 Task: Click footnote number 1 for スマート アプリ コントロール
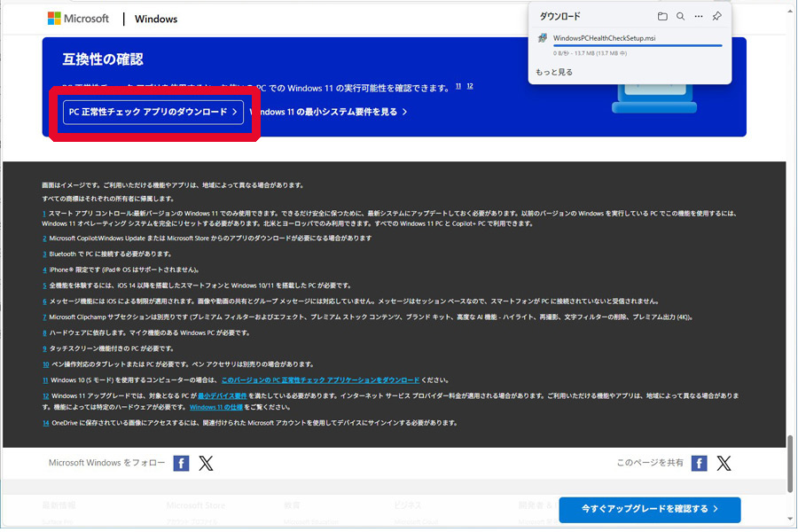(x=44, y=214)
